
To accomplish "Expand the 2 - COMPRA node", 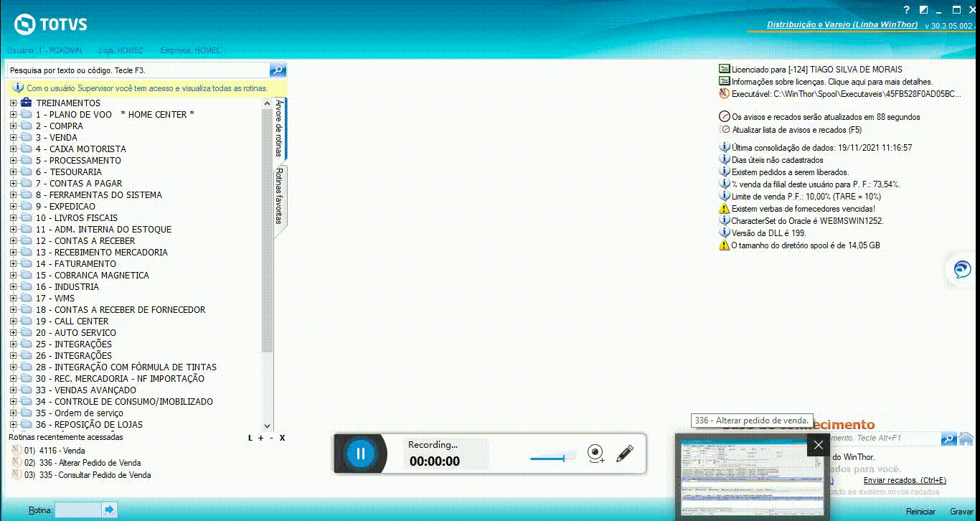I will [13, 126].
